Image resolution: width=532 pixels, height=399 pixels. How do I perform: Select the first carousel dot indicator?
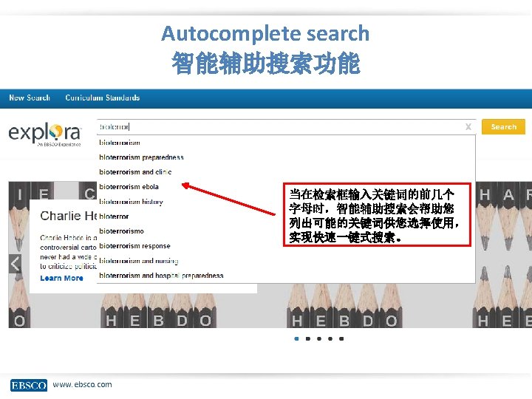[297, 338]
